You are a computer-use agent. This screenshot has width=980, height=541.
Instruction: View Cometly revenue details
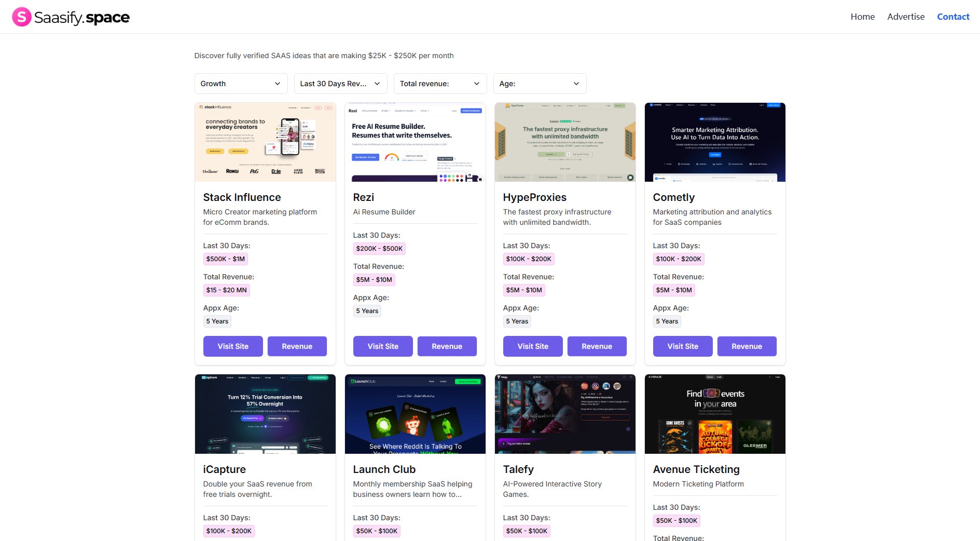[x=747, y=346]
